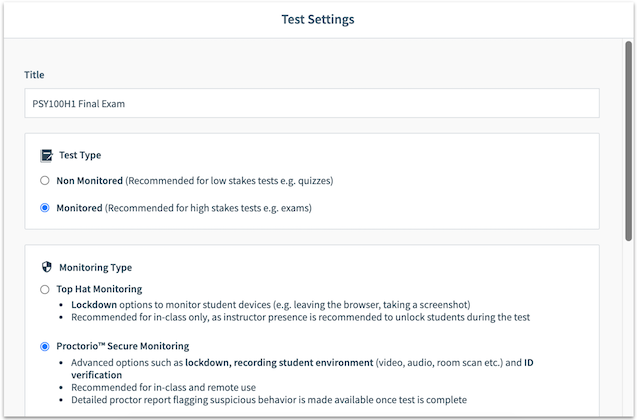Click the 'Recommended for in-class and remote use' bullet

pyautogui.click(x=163, y=388)
